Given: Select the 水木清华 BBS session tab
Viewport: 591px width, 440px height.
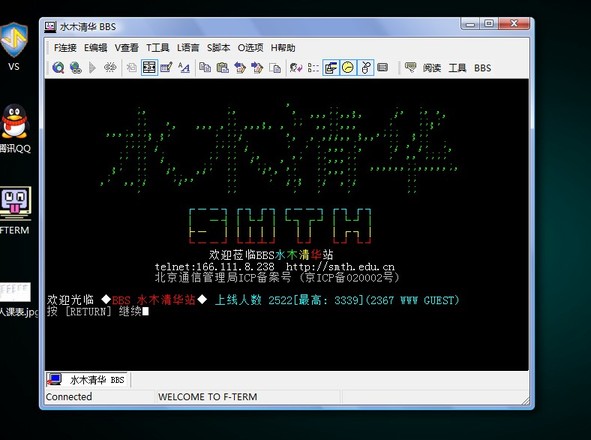Looking at the screenshot, I should point(87,380).
